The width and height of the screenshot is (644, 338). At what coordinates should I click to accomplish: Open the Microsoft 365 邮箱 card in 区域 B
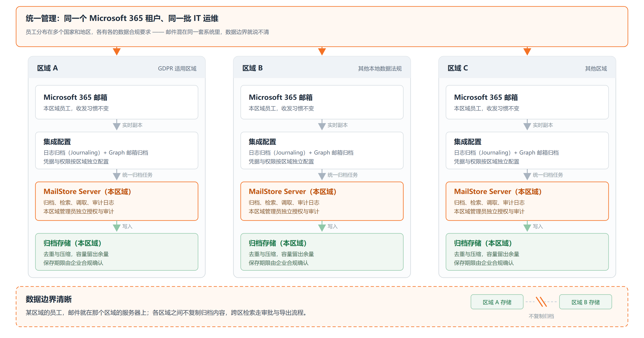(x=322, y=102)
